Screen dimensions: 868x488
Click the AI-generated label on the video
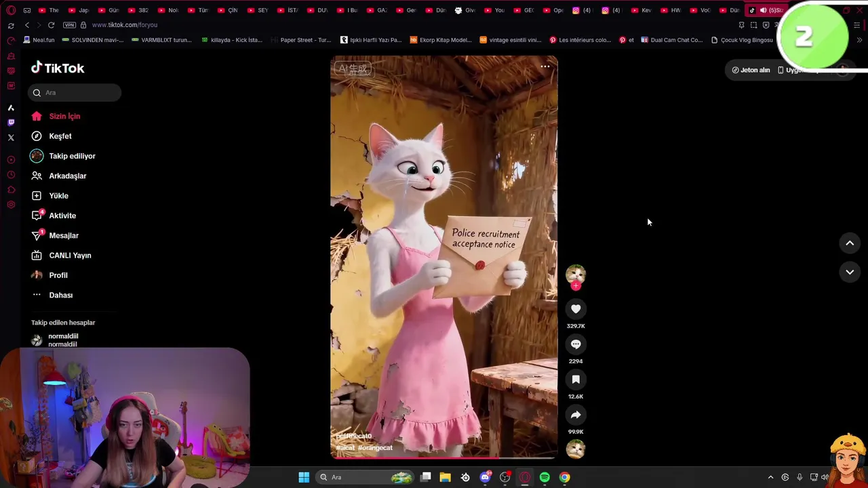353,69
